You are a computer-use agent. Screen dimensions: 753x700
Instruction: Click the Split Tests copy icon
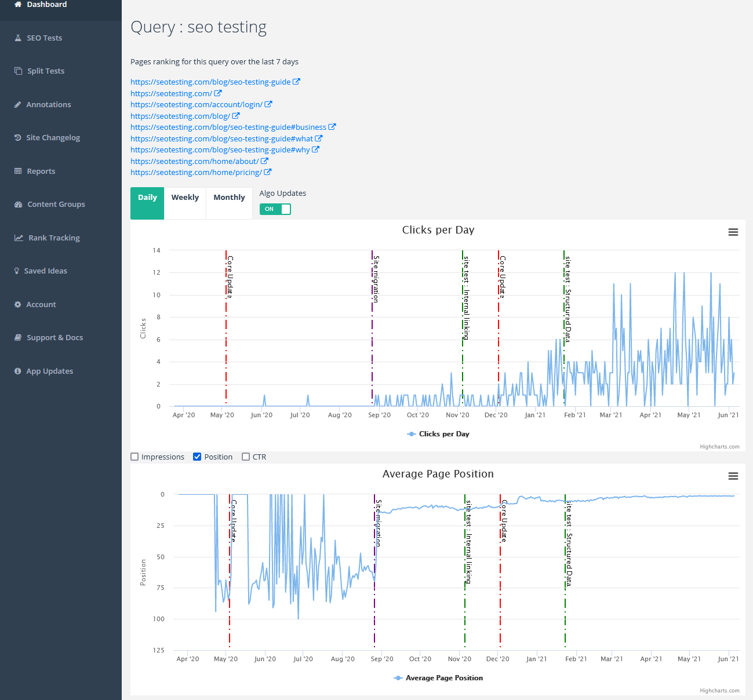pyautogui.click(x=18, y=71)
